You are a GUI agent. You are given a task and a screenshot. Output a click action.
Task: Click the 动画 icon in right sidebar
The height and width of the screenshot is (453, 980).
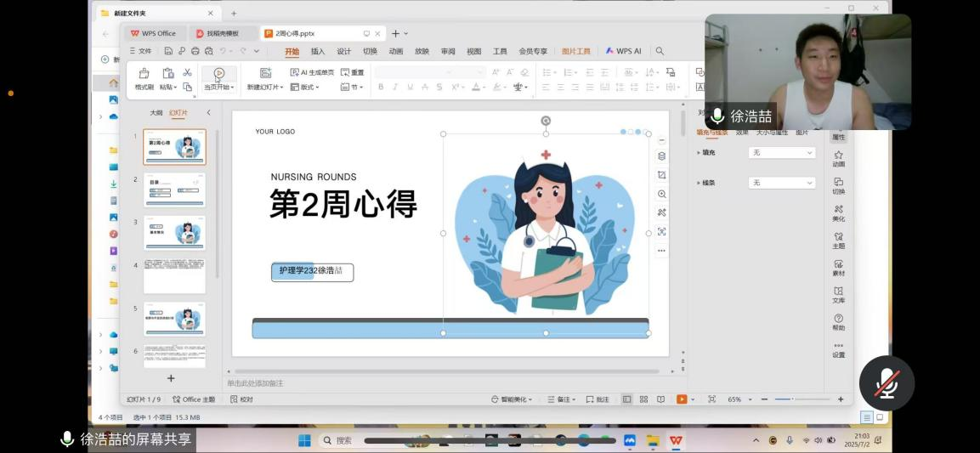(x=838, y=158)
